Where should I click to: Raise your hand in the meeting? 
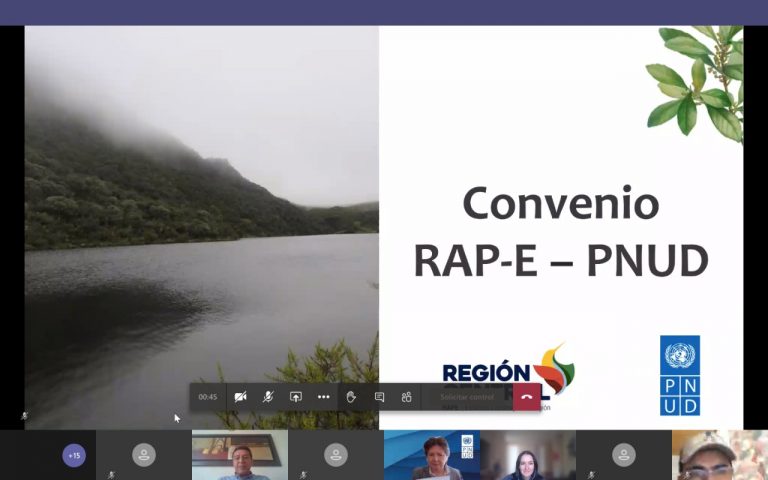point(351,397)
